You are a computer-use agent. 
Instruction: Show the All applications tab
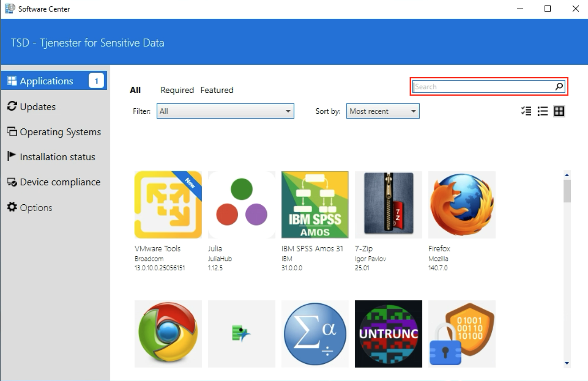(x=135, y=90)
